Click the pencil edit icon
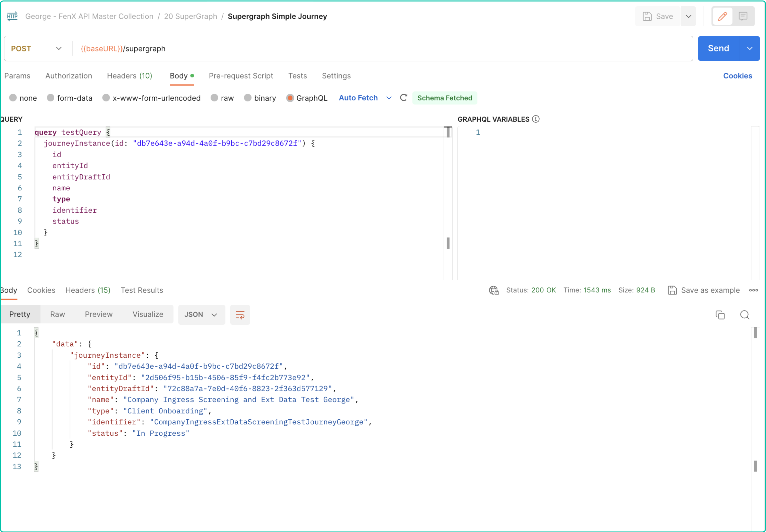Screen dimensions: 766x532 point(722,16)
